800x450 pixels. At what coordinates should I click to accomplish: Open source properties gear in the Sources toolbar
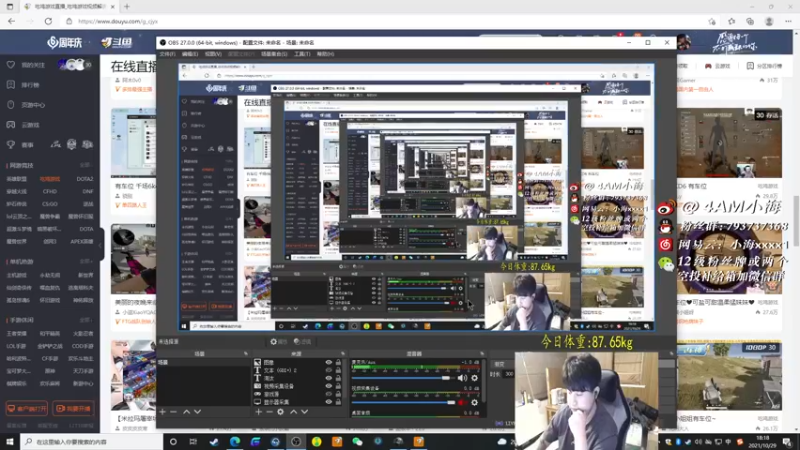281,412
